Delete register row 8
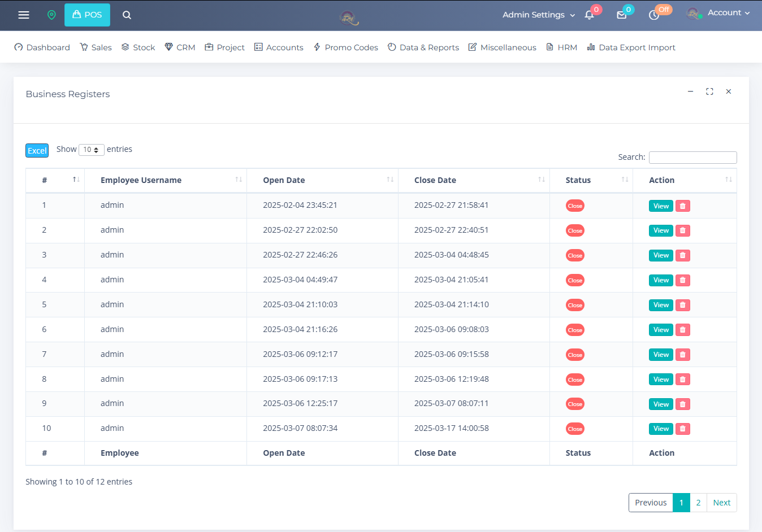Screen dimensions: 762x532 tap(683, 380)
